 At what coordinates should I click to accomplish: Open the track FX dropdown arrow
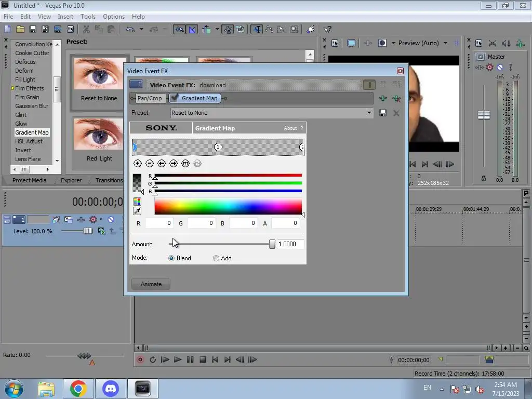(x=101, y=220)
